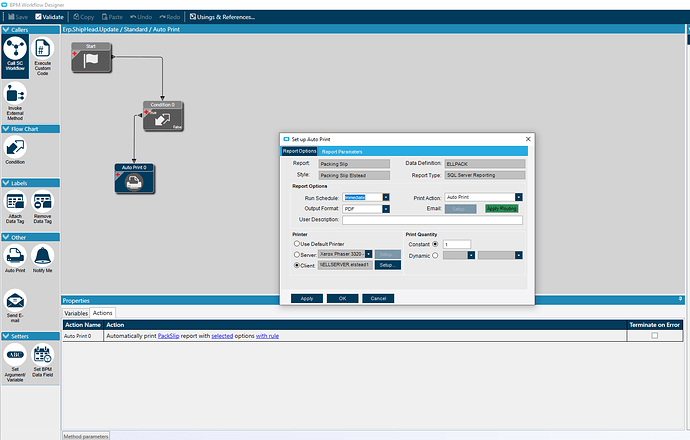The width and height of the screenshot is (690, 440).
Task: Open the PackSlip report link
Action: [169, 336]
